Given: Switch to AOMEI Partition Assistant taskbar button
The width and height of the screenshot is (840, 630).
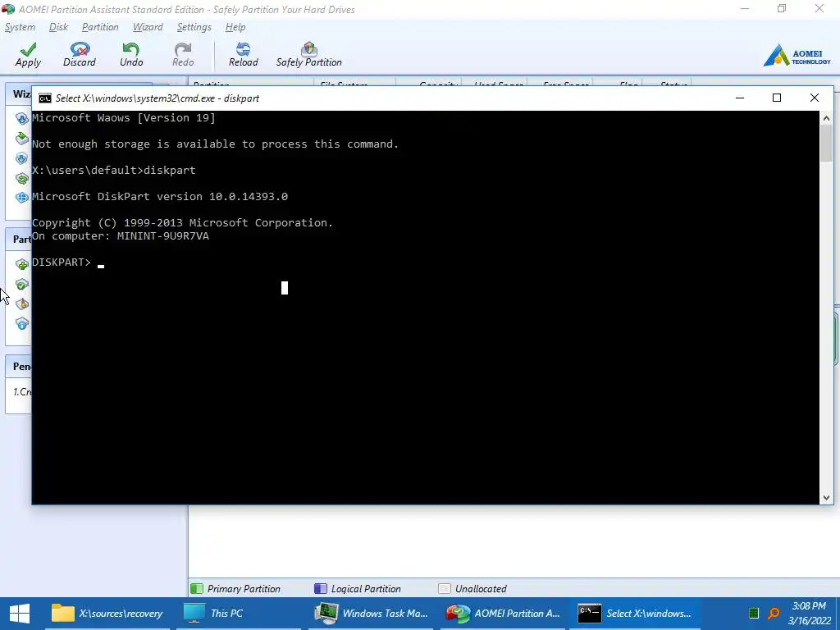Looking at the screenshot, I should coord(503,614).
